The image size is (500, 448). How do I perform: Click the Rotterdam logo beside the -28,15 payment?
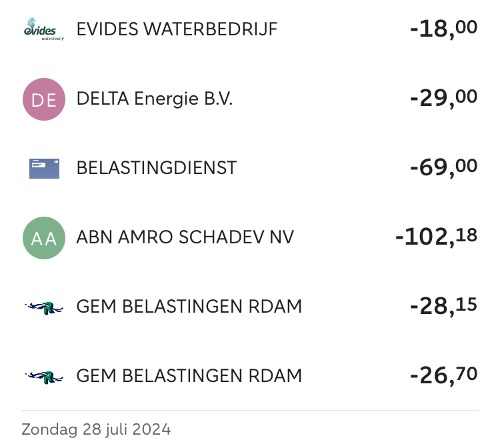click(x=44, y=307)
